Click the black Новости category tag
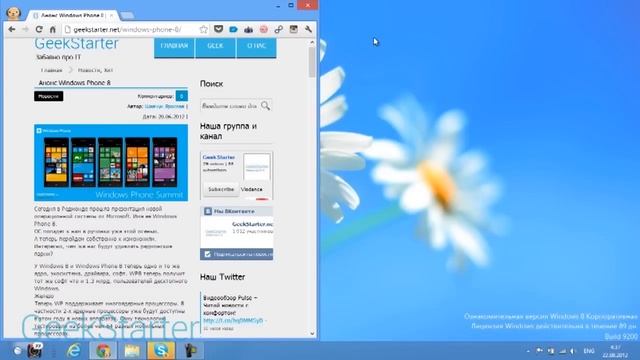Image resolution: width=640 pixels, height=360 pixels. [x=49, y=96]
